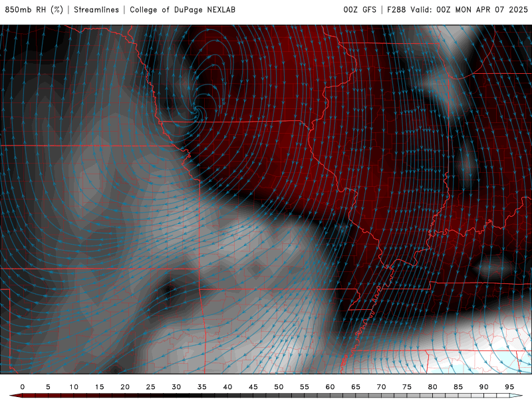Click the colorbar value 55 label

(305, 387)
